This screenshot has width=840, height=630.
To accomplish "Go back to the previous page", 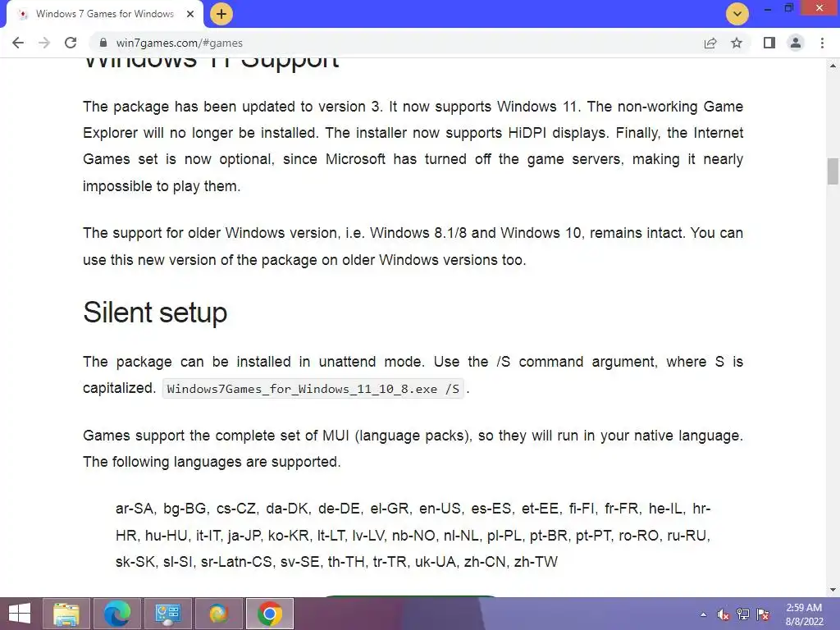I will point(18,43).
